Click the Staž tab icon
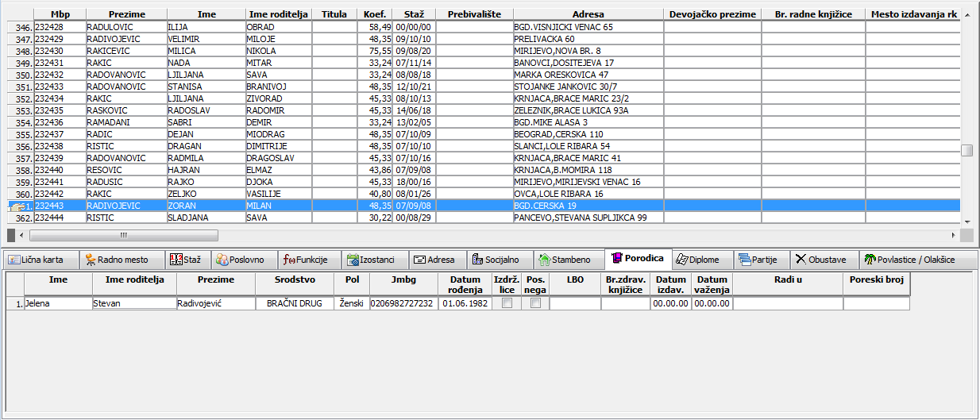 [176, 260]
